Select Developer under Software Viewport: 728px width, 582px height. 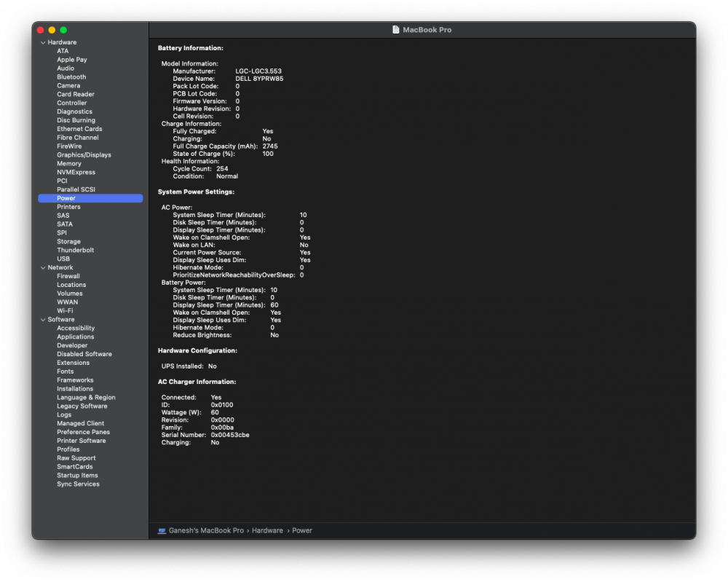72,345
